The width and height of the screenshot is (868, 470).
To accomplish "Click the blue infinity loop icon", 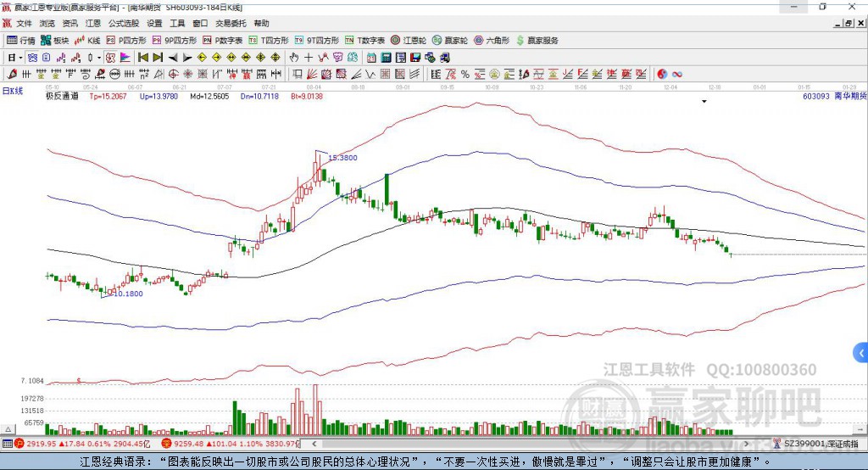I will [x=677, y=74].
